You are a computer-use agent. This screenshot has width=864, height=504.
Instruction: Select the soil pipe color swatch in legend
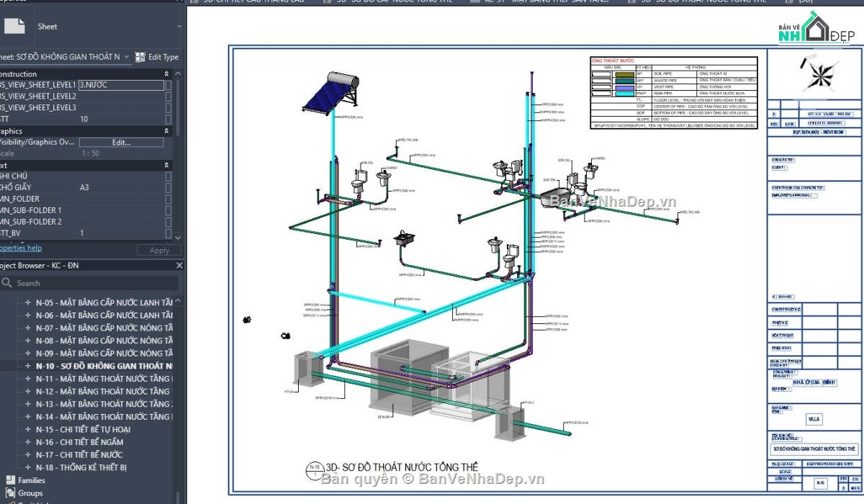click(624, 73)
